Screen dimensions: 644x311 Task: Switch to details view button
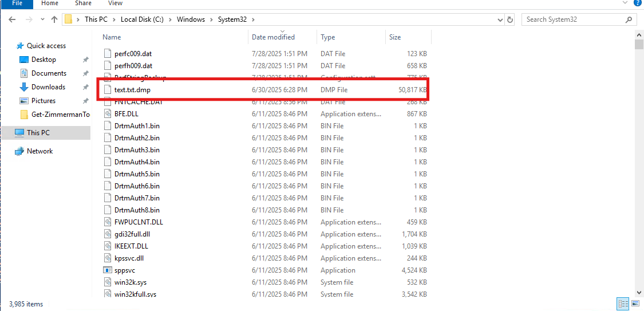pos(622,304)
